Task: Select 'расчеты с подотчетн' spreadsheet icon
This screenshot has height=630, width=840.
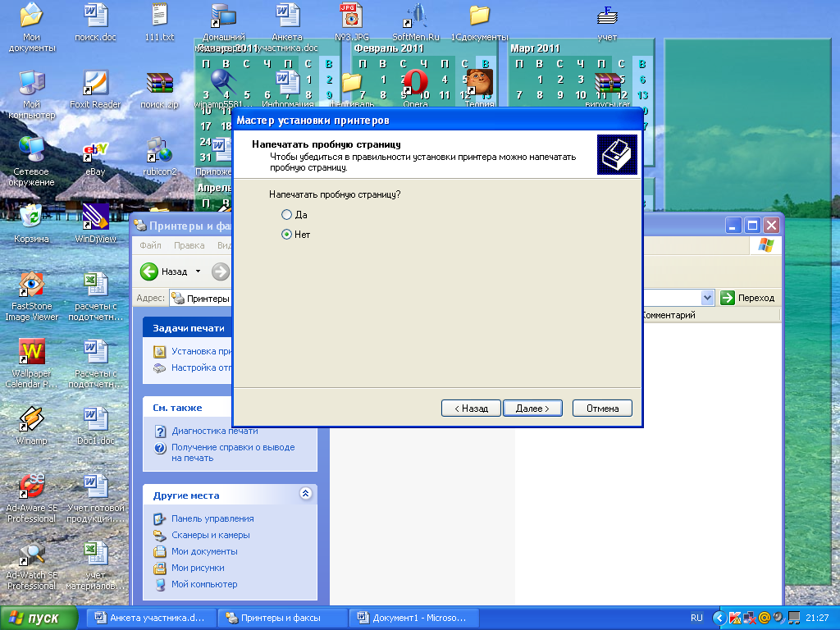Action: click(x=95, y=295)
